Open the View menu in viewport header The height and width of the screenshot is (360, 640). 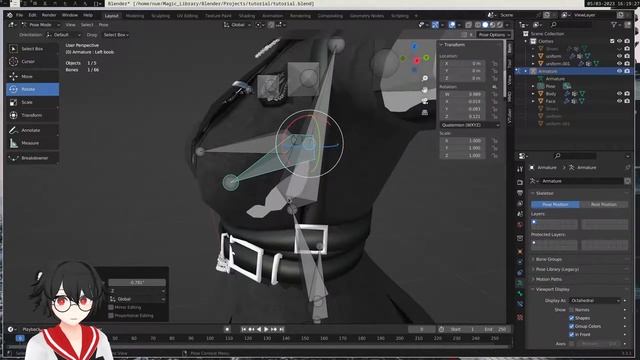[x=70, y=25]
